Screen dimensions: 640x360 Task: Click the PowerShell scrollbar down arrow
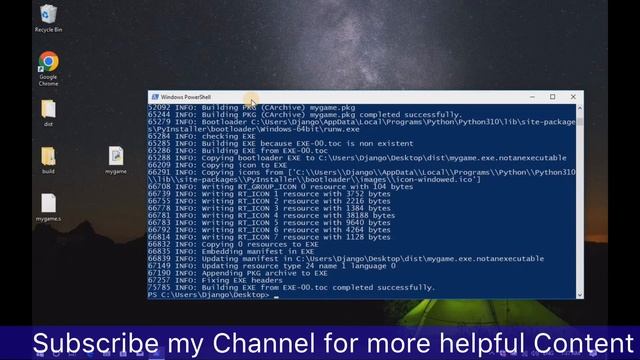coord(580,295)
